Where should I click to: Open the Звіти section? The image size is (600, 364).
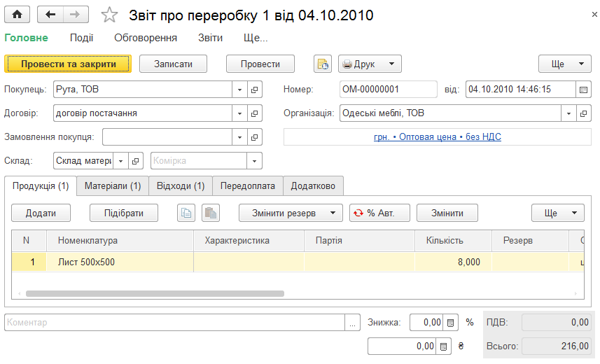[x=210, y=38]
